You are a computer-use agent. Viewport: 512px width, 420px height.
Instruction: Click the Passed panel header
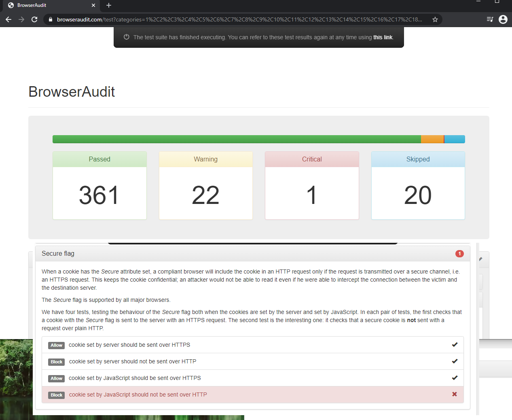click(99, 159)
